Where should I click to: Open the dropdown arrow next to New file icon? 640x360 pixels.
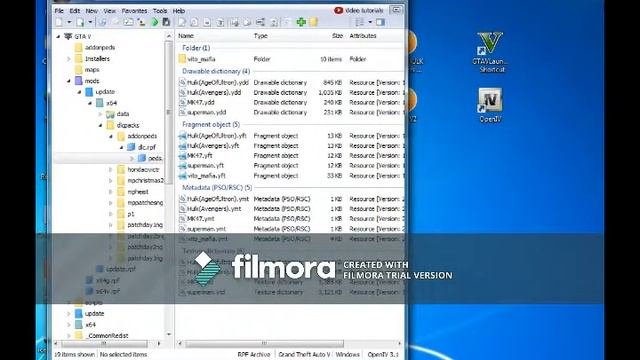point(69,22)
